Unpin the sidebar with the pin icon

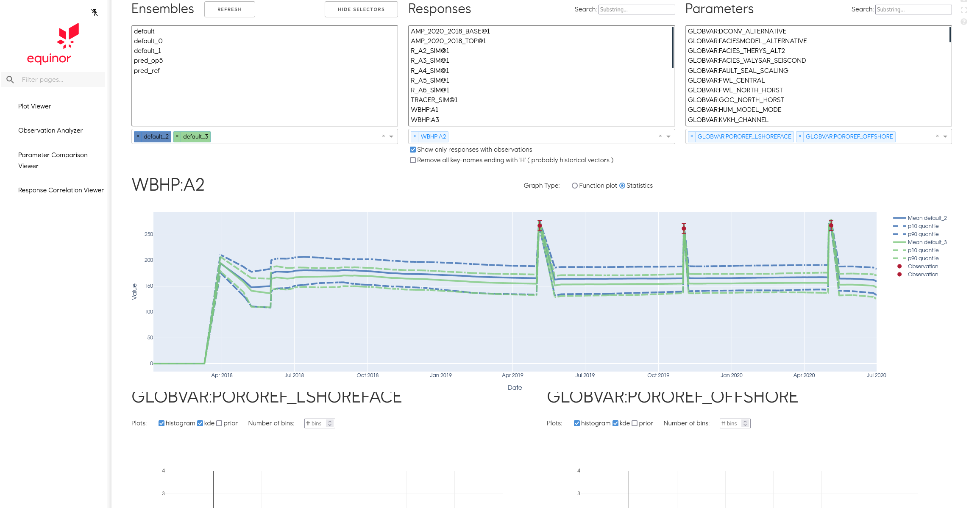click(x=95, y=12)
